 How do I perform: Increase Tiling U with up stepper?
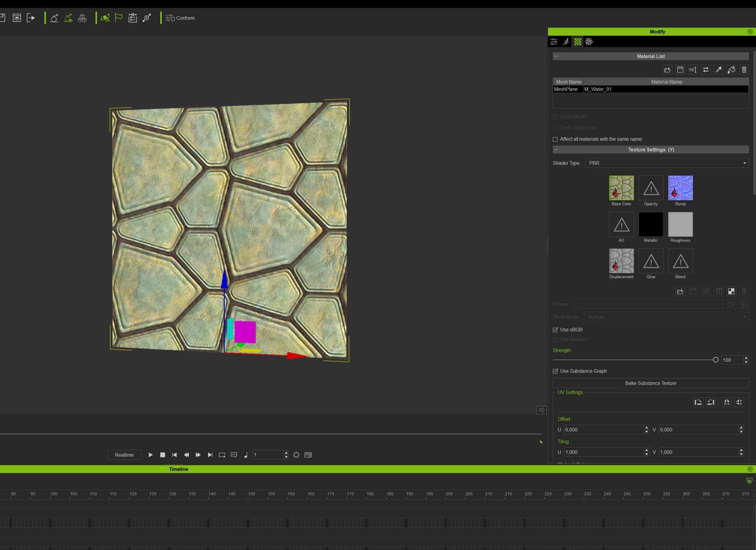647,450
